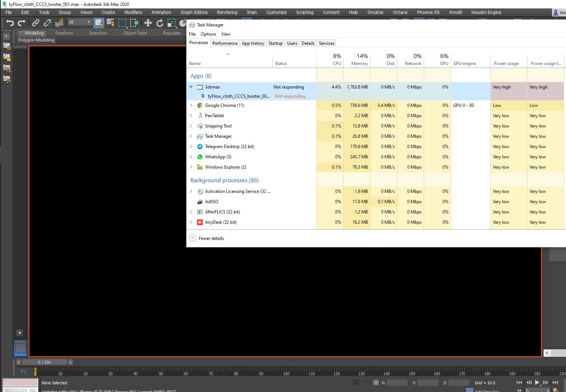The image size is (566, 392).
Task: Switch to Task Manager Performance tab
Action: (225, 43)
